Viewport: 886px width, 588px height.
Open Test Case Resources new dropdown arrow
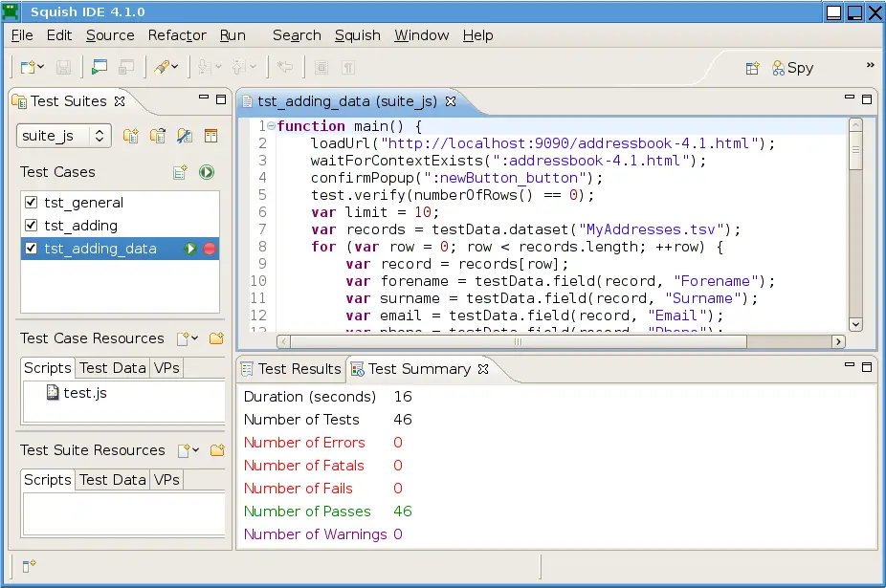(195, 338)
